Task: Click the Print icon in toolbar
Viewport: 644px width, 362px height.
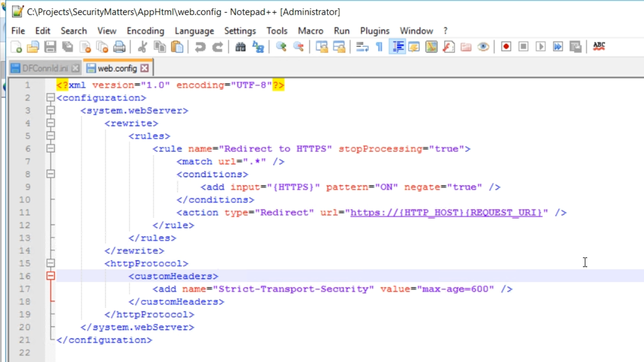Action: pos(119,47)
